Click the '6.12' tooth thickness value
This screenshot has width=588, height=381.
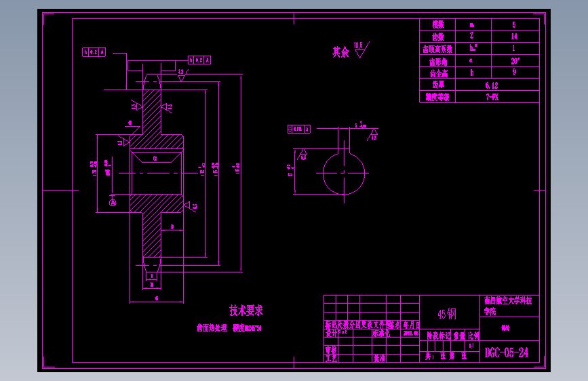492,85
